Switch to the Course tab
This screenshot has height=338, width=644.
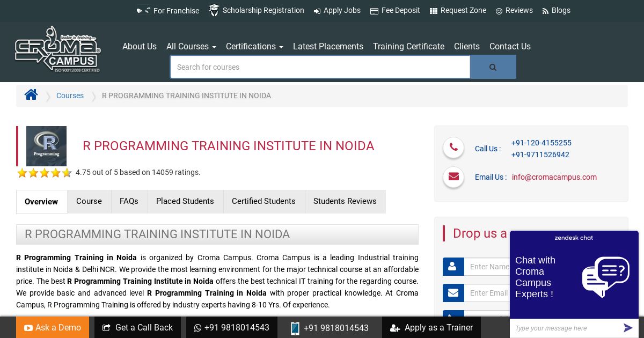point(89,201)
